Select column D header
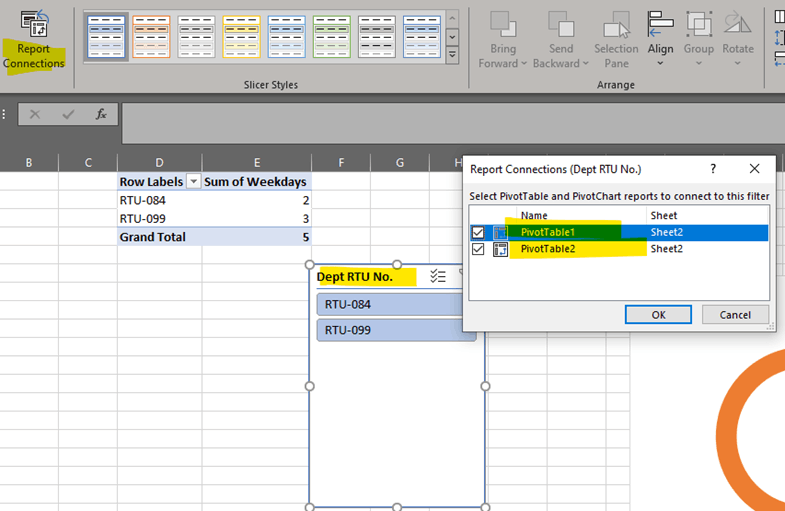 159,163
